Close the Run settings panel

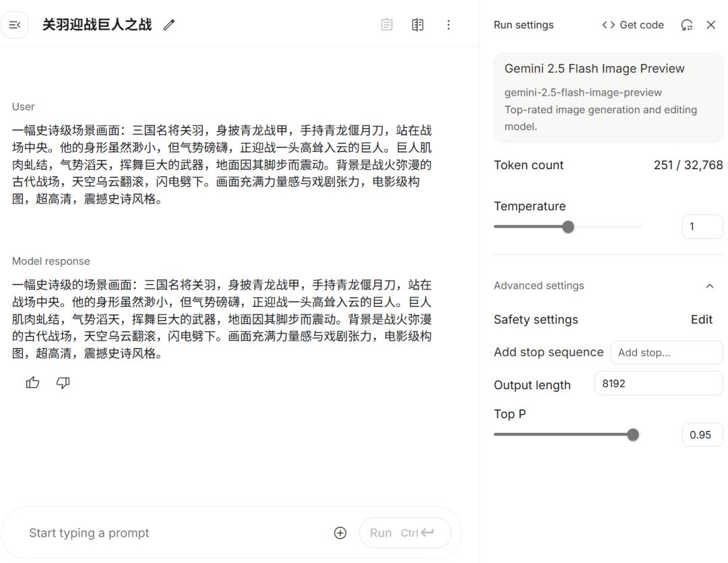(x=711, y=25)
